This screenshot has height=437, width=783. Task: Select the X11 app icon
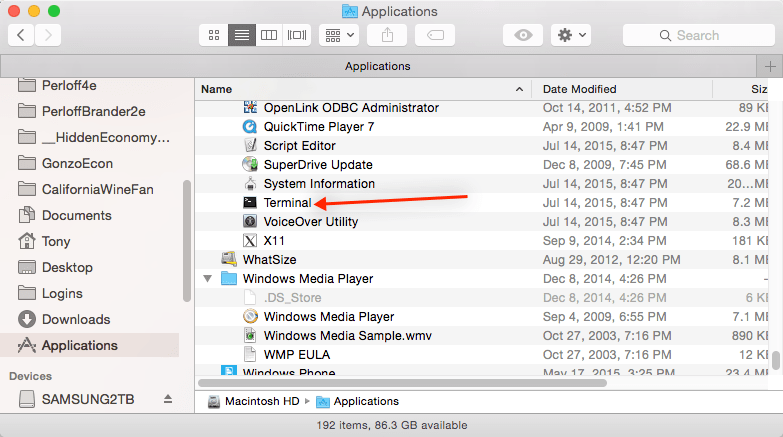point(250,240)
